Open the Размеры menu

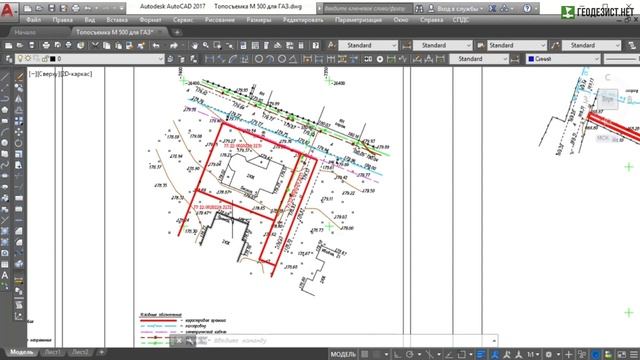259,20
